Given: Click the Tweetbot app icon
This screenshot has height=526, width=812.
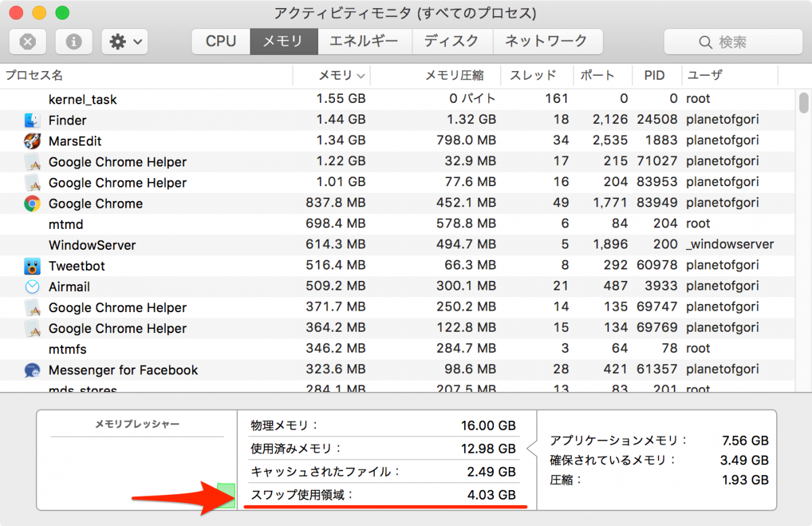Looking at the screenshot, I should pyautogui.click(x=32, y=266).
